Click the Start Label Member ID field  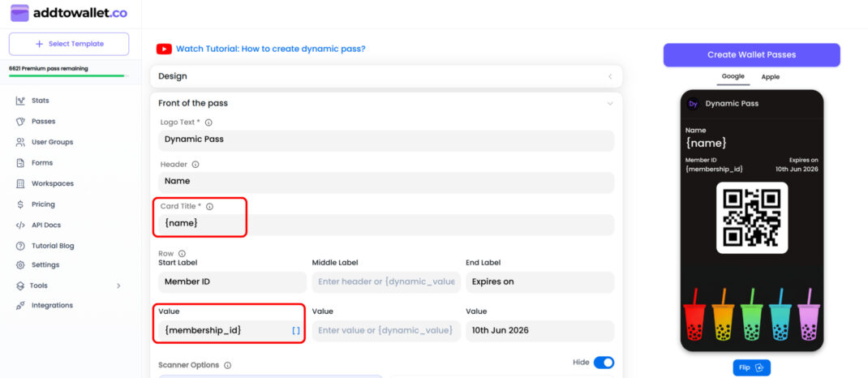click(x=233, y=282)
